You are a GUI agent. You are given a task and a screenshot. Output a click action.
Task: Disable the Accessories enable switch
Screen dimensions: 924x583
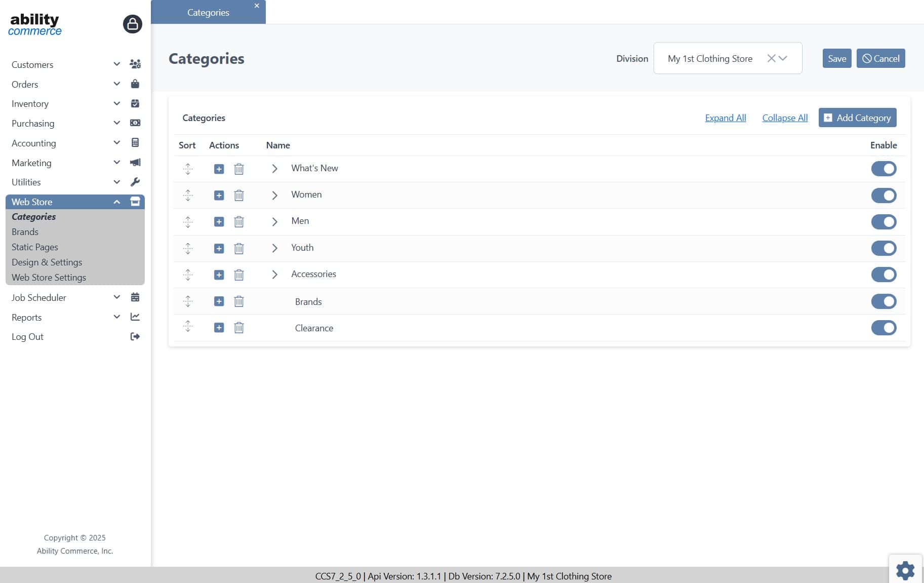tap(883, 275)
